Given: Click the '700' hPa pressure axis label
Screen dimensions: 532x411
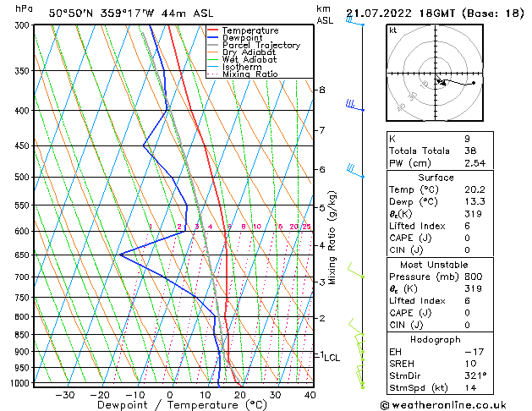Looking at the screenshot, I should 24,277.
